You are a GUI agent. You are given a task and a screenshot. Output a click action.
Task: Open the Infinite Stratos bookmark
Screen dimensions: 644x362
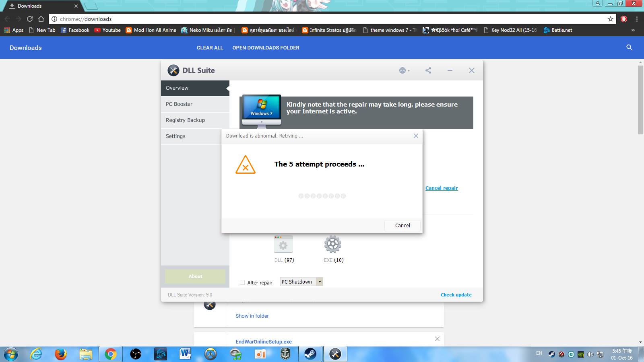coord(329,30)
